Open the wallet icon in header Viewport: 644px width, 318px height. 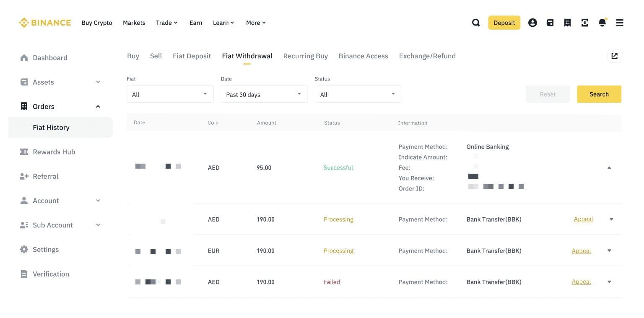[x=550, y=23]
